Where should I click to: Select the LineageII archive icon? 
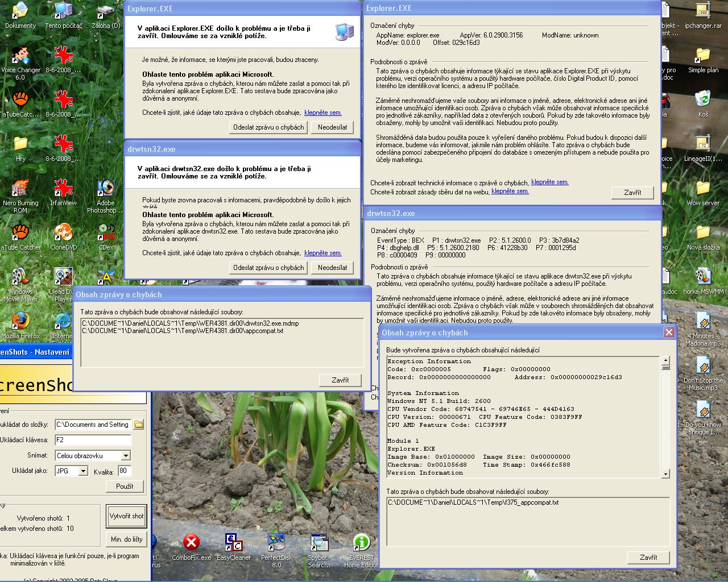click(x=703, y=148)
